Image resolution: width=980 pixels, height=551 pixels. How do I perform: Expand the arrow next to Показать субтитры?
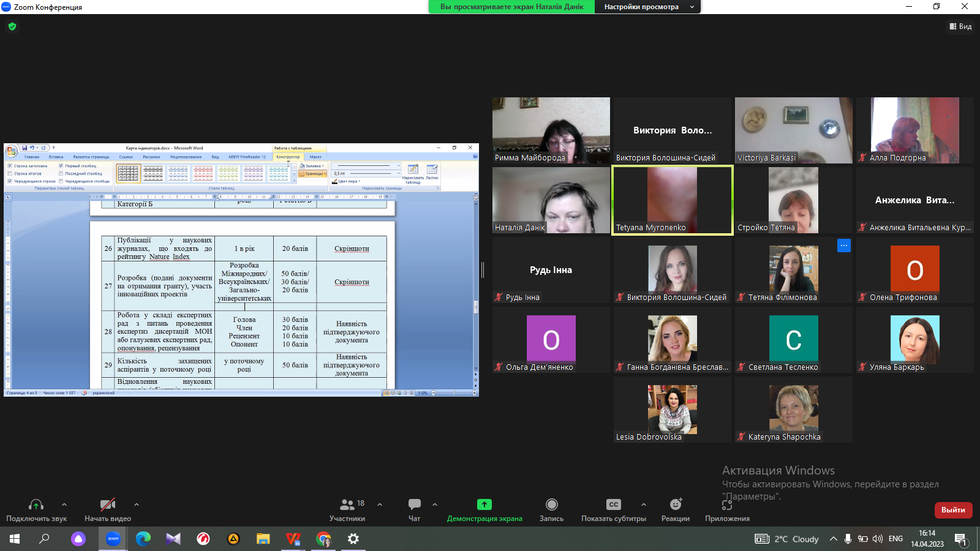click(x=643, y=504)
